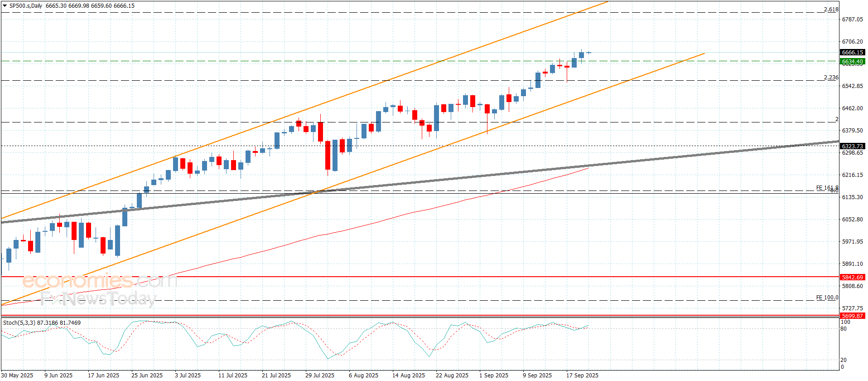Click the red price label 5842.69

(852, 277)
